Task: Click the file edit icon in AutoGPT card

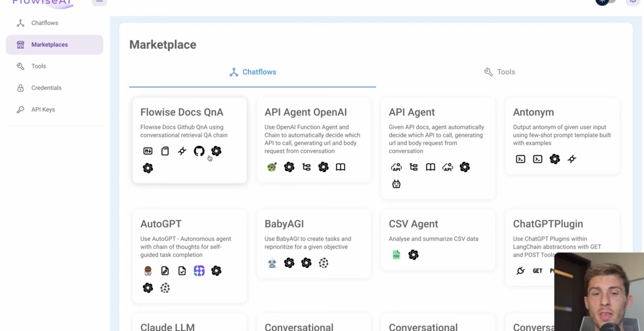Action: 165,271
